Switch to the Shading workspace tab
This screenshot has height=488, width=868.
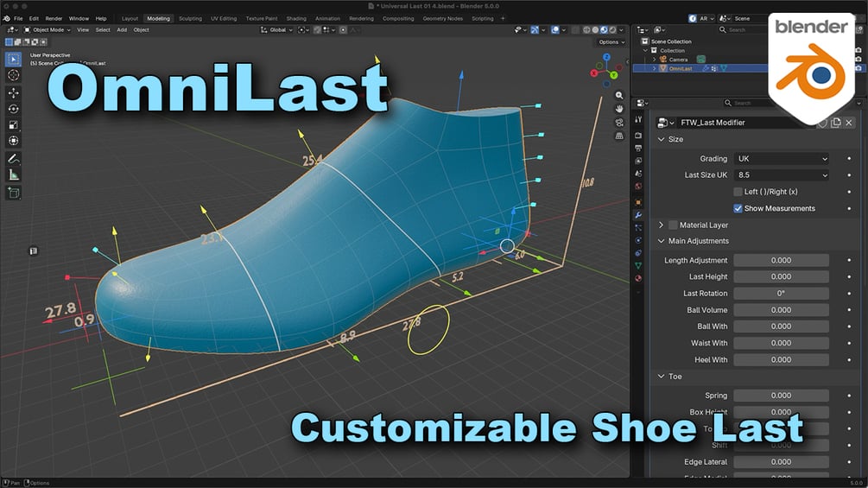(296, 18)
